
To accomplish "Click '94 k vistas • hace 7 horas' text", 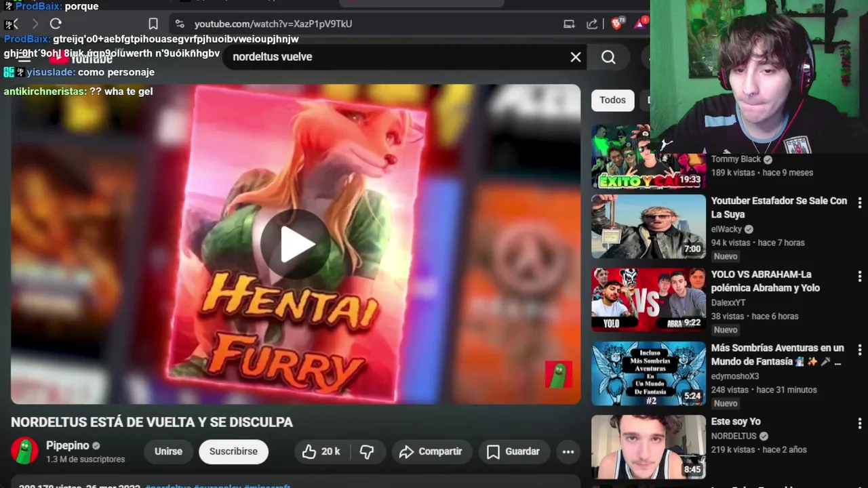I will (x=757, y=243).
